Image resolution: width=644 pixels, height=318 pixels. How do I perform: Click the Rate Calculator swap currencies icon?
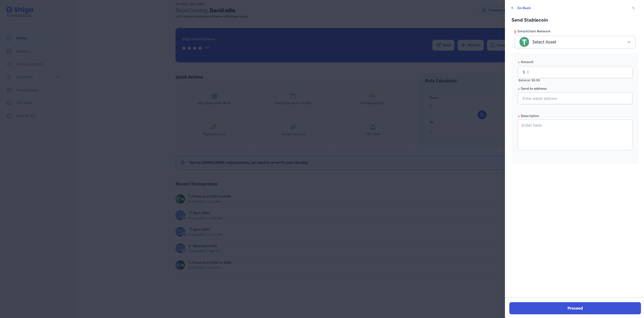click(x=482, y=115)
